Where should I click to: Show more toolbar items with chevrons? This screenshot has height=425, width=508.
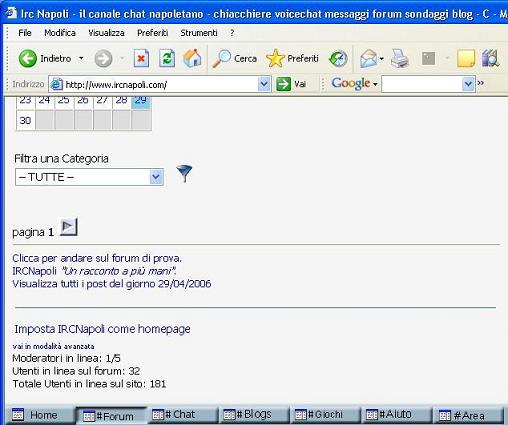(481, 83)
